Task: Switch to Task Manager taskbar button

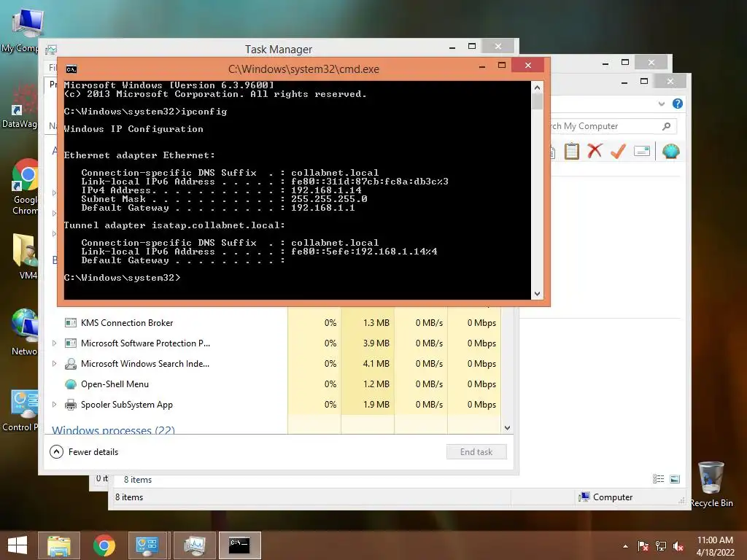Action: pos(194,545)
